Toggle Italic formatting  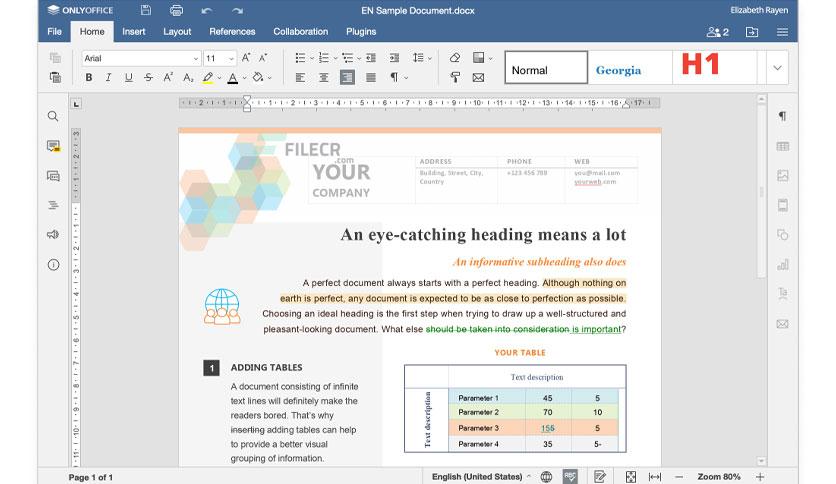[x=108, y=77]
